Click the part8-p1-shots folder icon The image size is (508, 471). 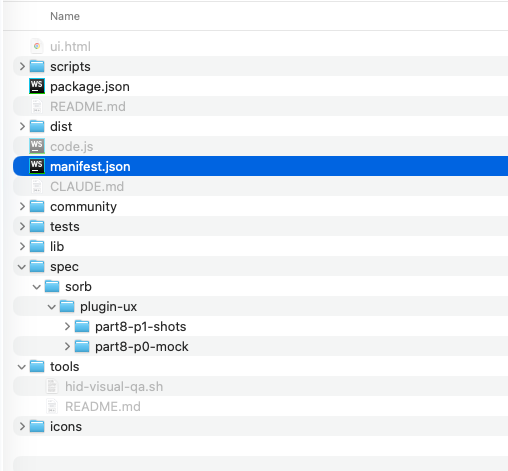(x=82, y=326)
